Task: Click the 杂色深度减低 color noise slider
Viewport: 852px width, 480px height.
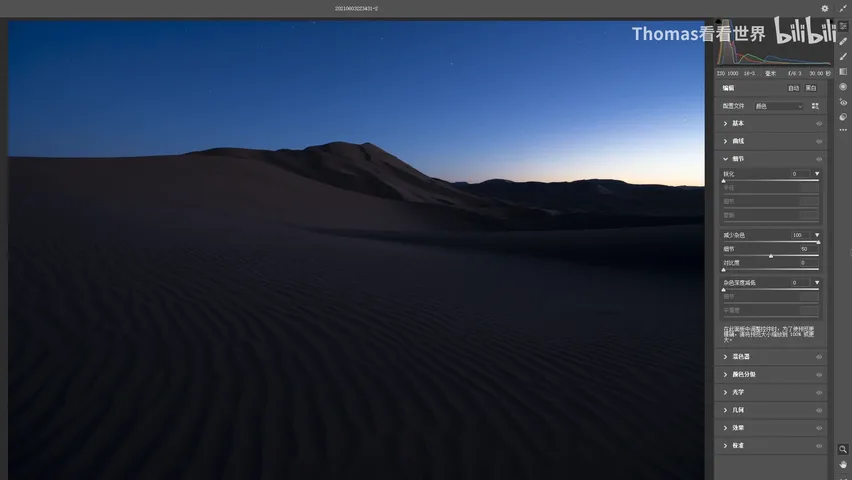Action: (771, 289)
